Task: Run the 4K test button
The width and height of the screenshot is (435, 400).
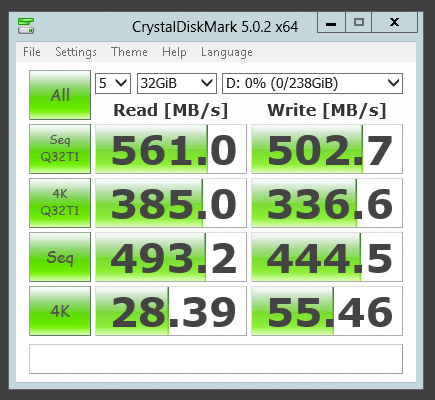Action: (60, 311)
